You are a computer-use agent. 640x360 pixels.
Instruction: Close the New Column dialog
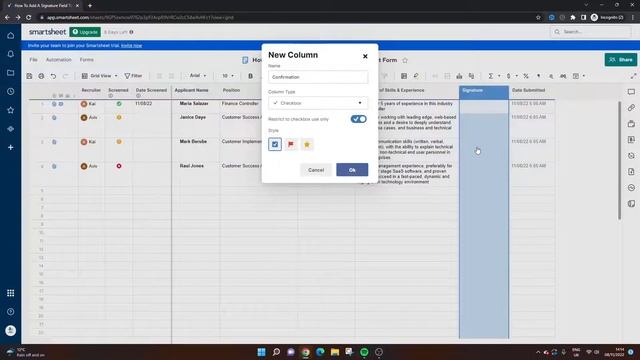coord(365,56)
